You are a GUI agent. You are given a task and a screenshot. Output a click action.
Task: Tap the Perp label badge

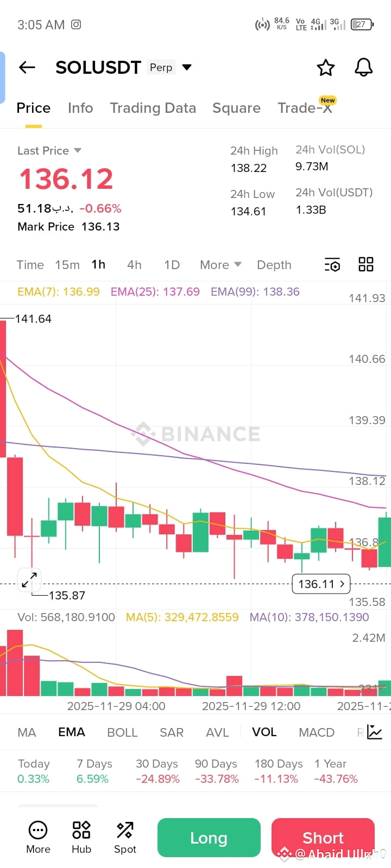[x=161, y=67]
